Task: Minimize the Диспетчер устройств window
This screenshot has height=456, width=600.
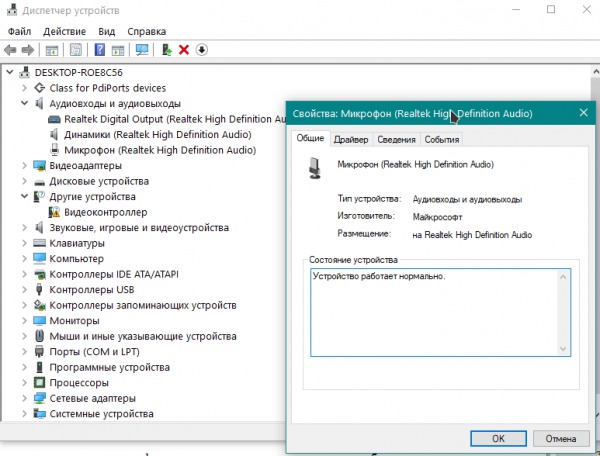Action: 516,9
